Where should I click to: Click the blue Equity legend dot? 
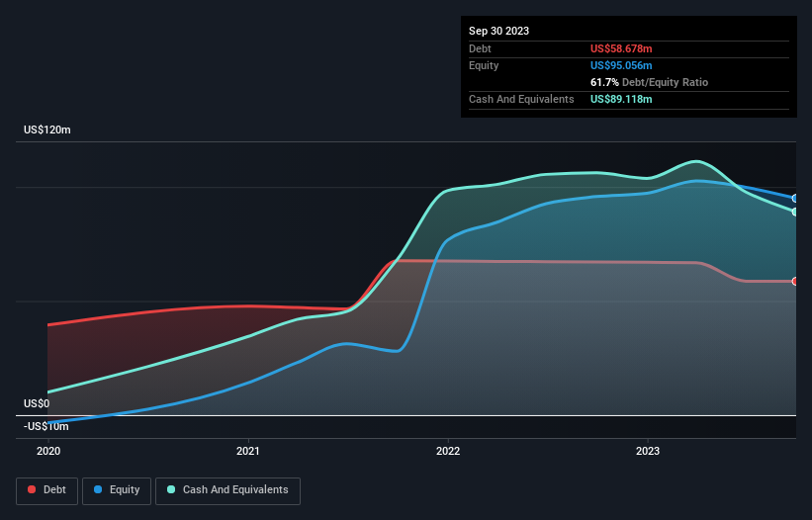click(98, 489)
